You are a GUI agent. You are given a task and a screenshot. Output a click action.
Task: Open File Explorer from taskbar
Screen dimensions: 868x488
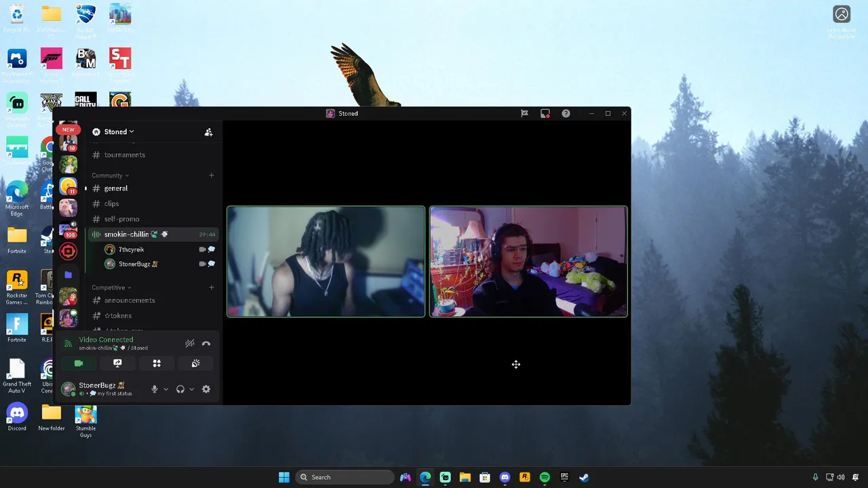click(x=465, y=477)
